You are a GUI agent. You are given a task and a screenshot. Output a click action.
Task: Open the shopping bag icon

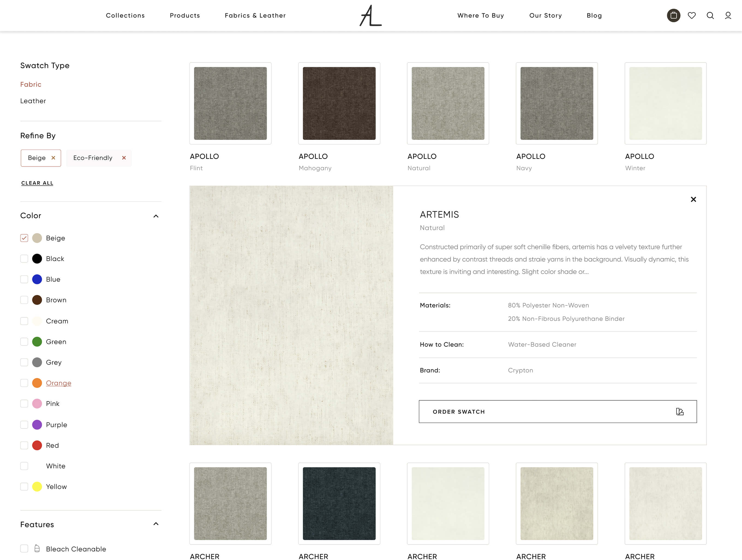673,16
